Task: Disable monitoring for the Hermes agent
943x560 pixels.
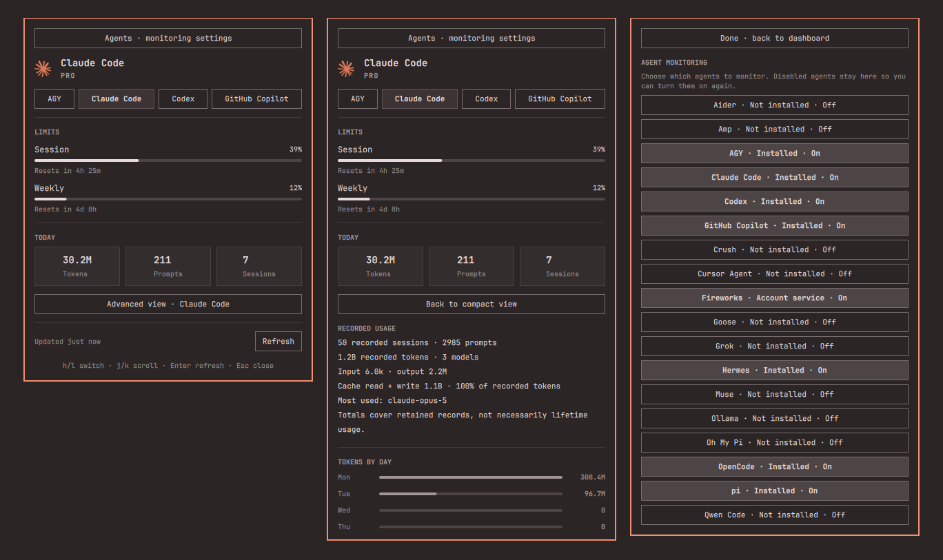Action: [775, 371]
